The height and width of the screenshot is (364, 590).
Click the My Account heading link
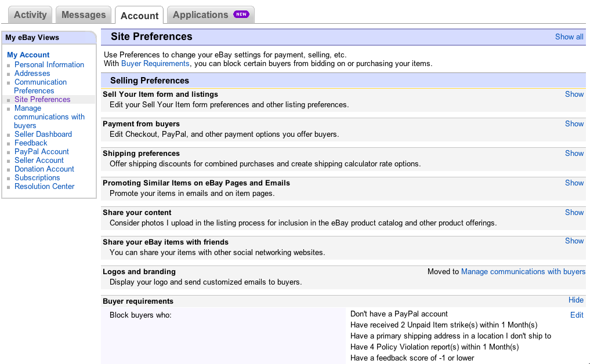(x=28, y=54)
